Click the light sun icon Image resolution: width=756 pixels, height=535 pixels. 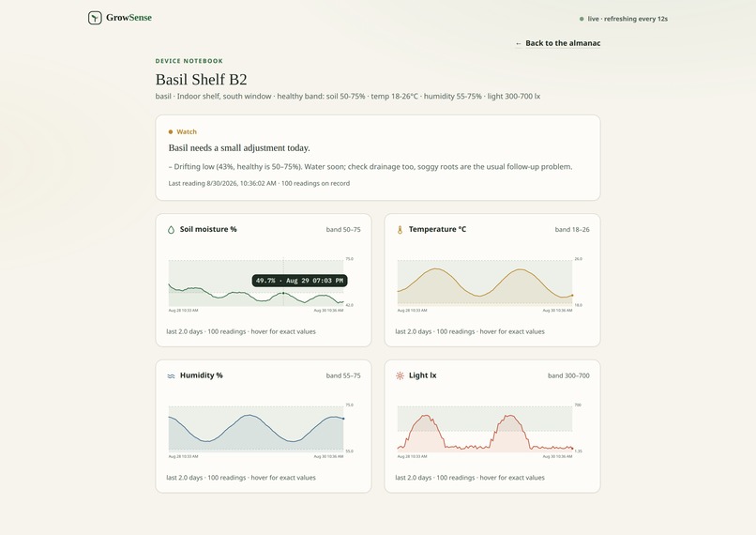click(x=400, y=375)
